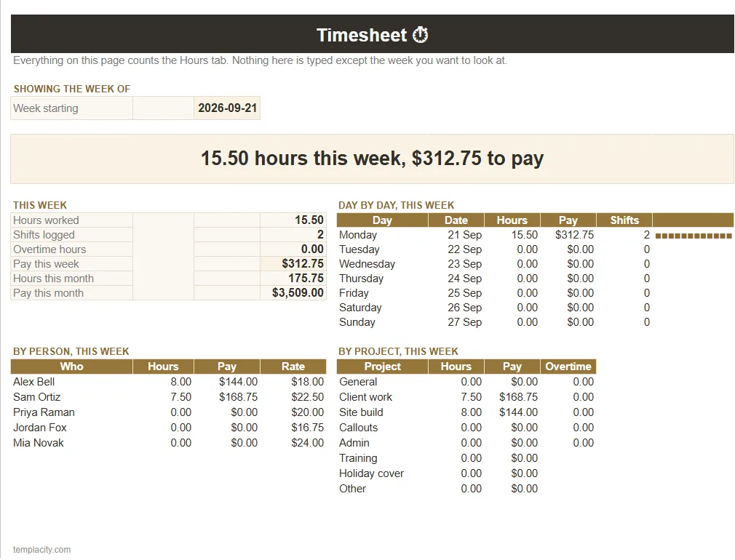This screenshot has width=735, height=560.
Task: Select the Wednesday row label
Action: click(x=367, y=264)
